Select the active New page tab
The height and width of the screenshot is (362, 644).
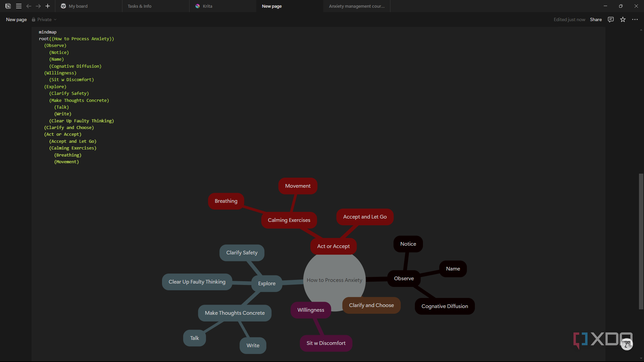pyautogui.click(x=290, y=6)
